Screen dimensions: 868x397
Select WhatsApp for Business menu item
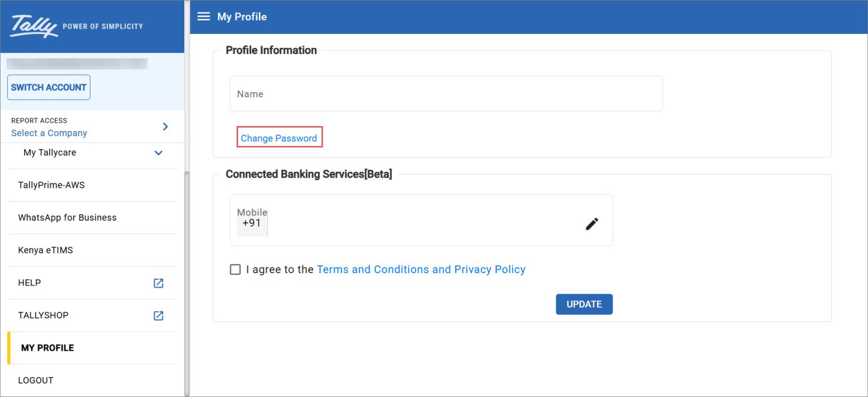[x=67, y=218]
